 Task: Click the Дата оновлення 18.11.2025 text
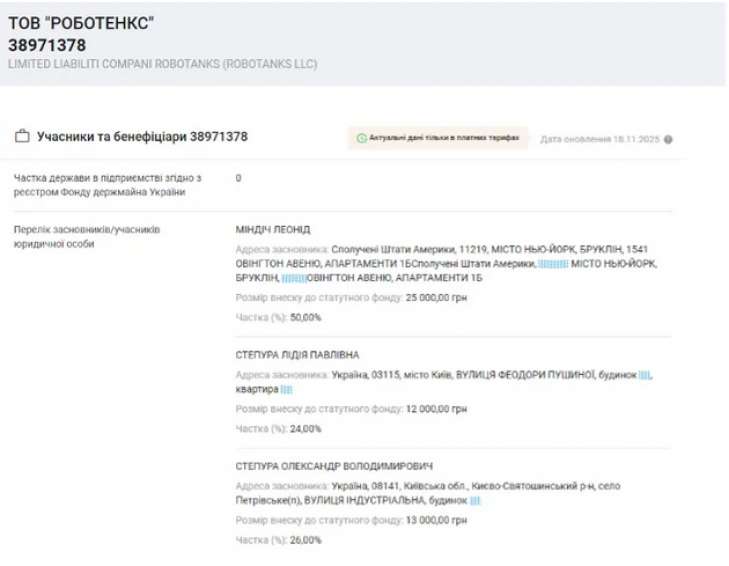click(x=599, y=140)
